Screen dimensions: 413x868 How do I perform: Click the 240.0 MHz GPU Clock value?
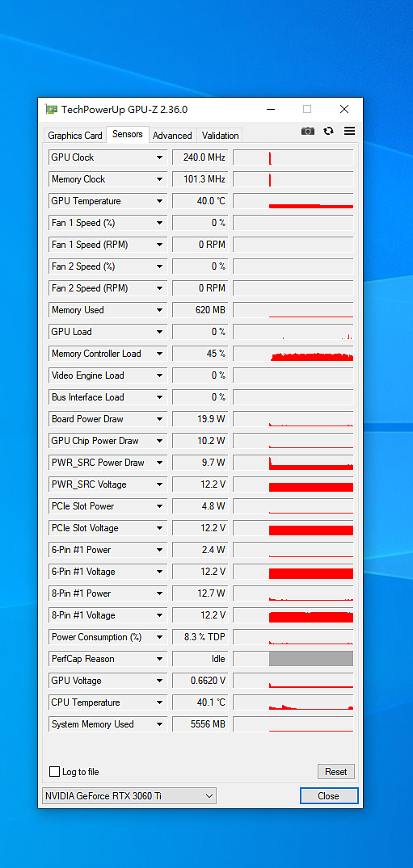[x=200, y=157]
